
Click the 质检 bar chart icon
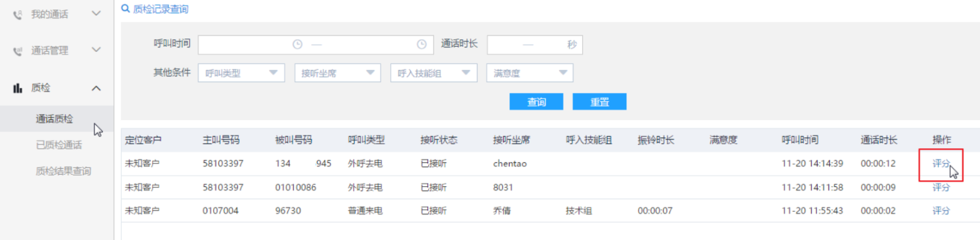click(x=18, y=89)
